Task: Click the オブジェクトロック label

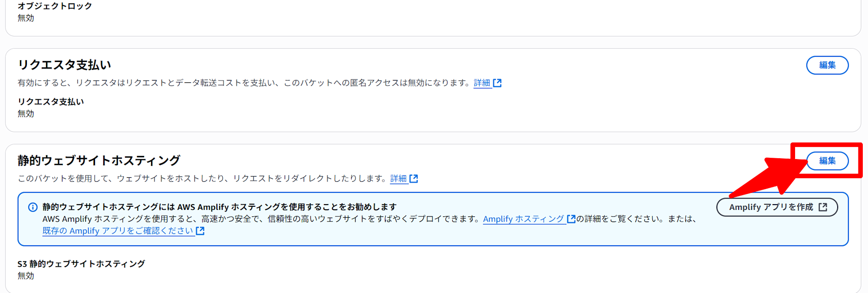Action: coord(55,6)
